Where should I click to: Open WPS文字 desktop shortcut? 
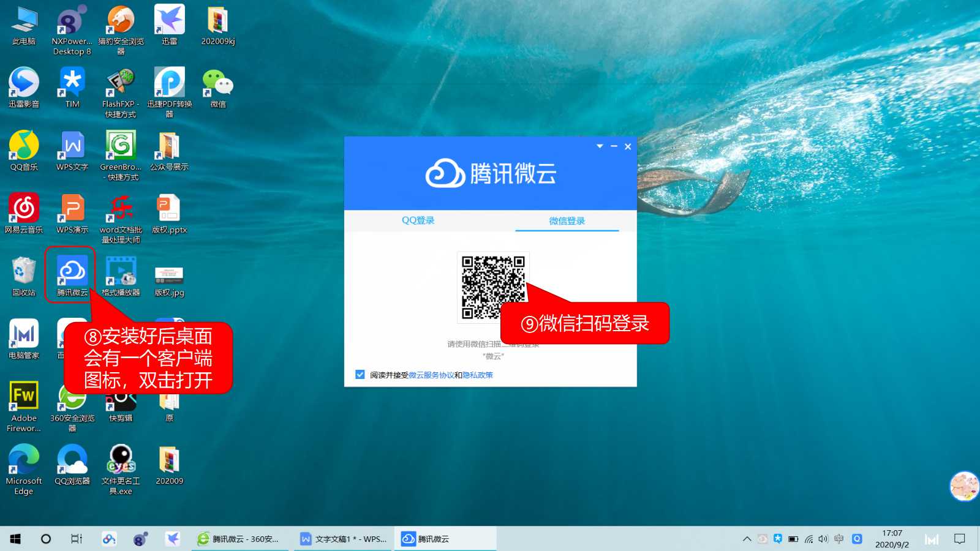coord(72,151)
